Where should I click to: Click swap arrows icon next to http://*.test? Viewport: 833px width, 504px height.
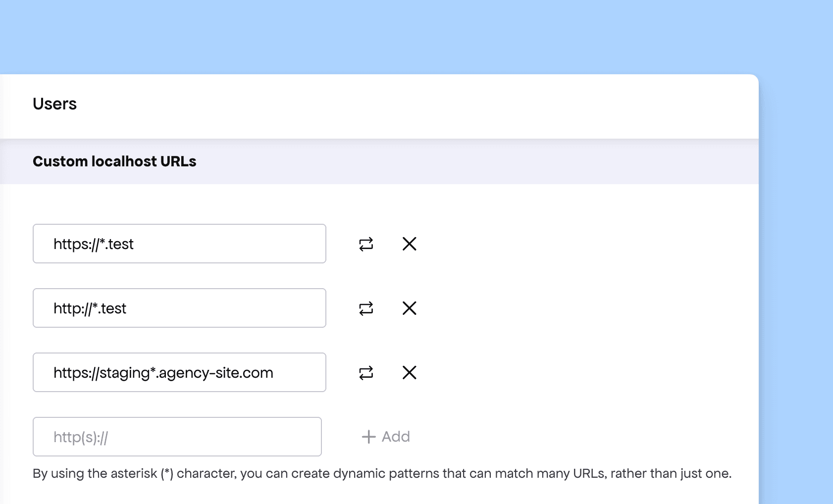(366, 308)
